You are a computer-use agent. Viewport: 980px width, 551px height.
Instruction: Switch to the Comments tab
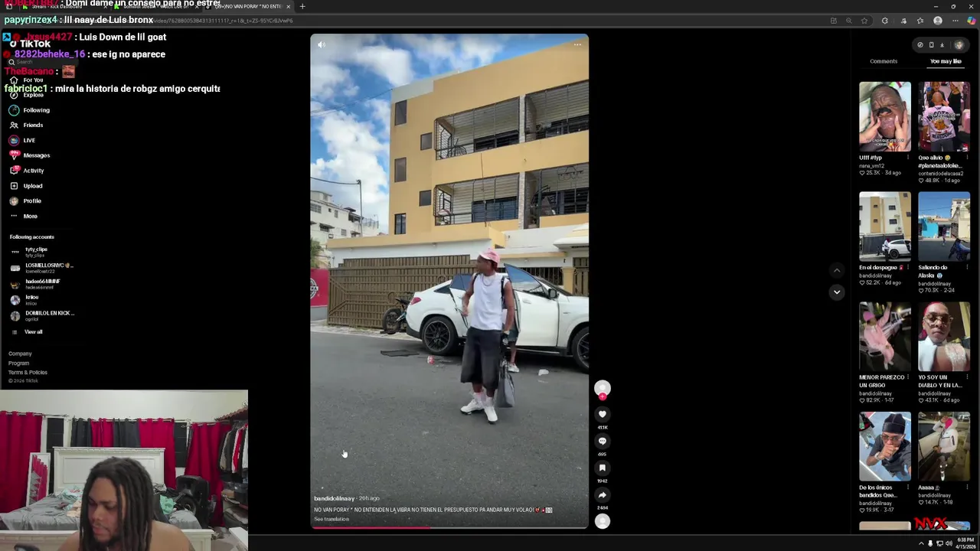tap(884, 61)
